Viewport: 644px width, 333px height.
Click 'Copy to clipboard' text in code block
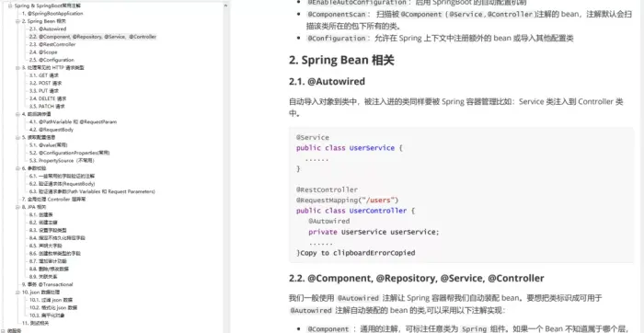click(x=338, y=253)
